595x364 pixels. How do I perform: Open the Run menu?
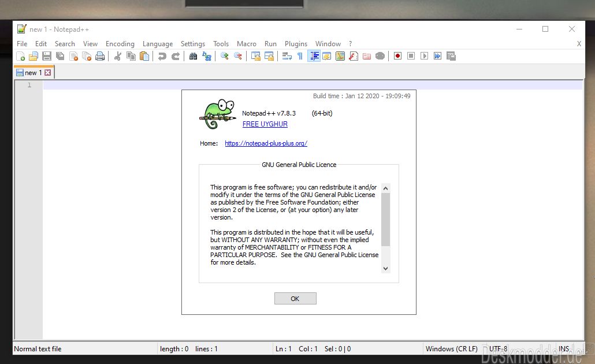[270, 44]
